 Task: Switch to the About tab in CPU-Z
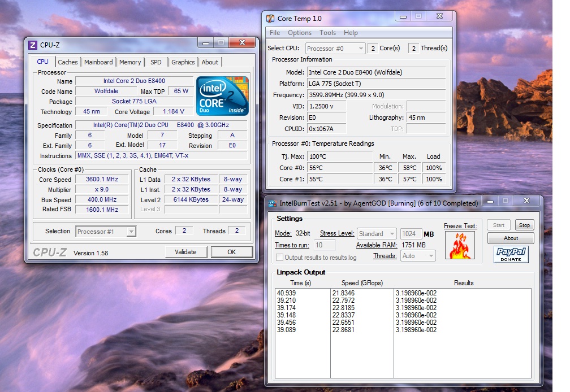pos(210,62)
